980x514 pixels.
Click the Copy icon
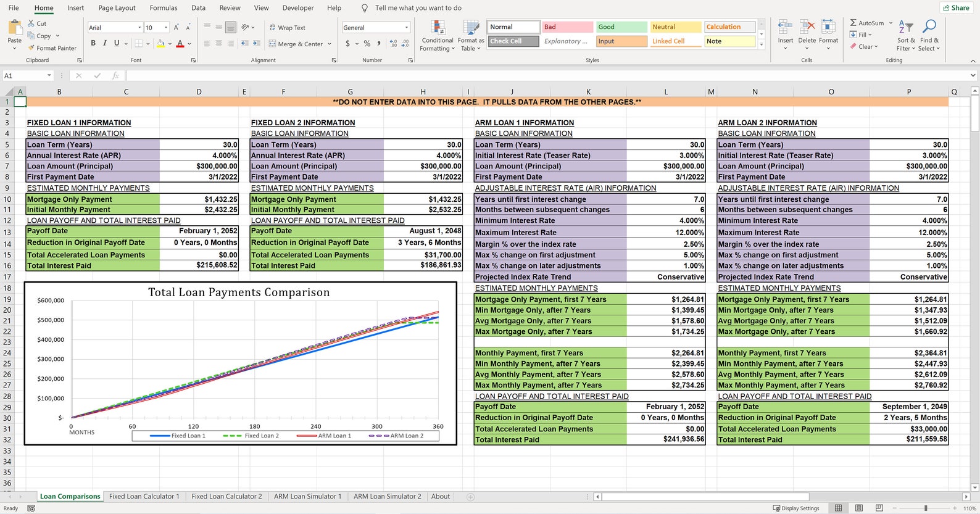(x=31, y=36)
